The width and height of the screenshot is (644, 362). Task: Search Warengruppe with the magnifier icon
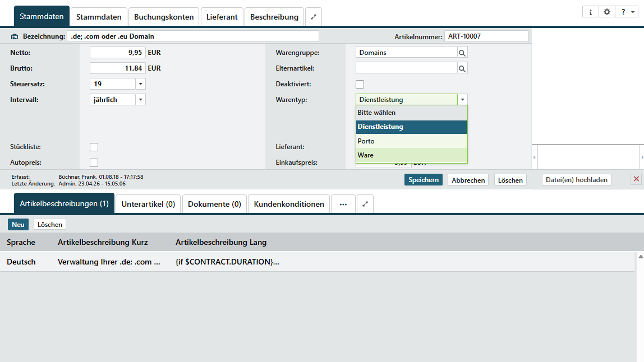[462, 53]
